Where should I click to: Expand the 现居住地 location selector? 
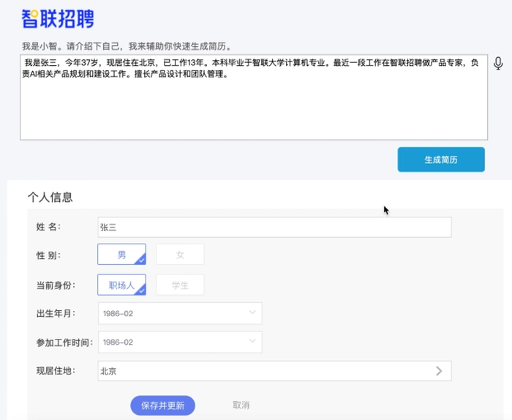(x=274, y=371)
